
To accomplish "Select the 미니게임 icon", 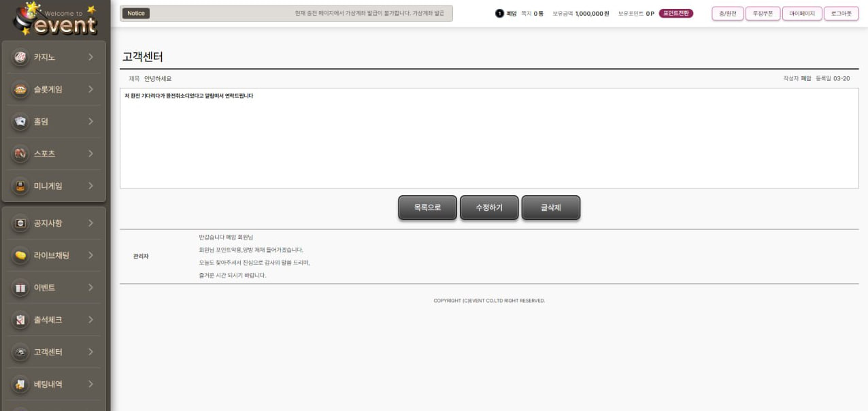I will 20,186.
